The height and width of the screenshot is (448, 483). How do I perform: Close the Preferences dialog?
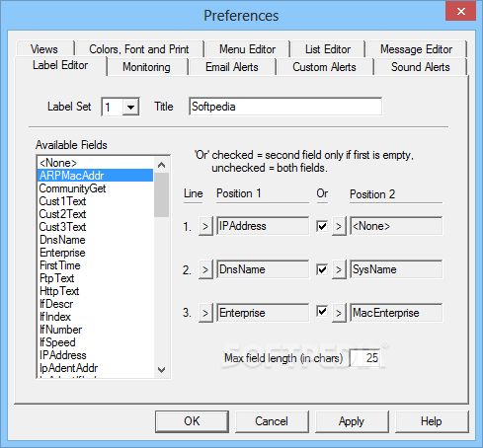(x=461, y=11)
